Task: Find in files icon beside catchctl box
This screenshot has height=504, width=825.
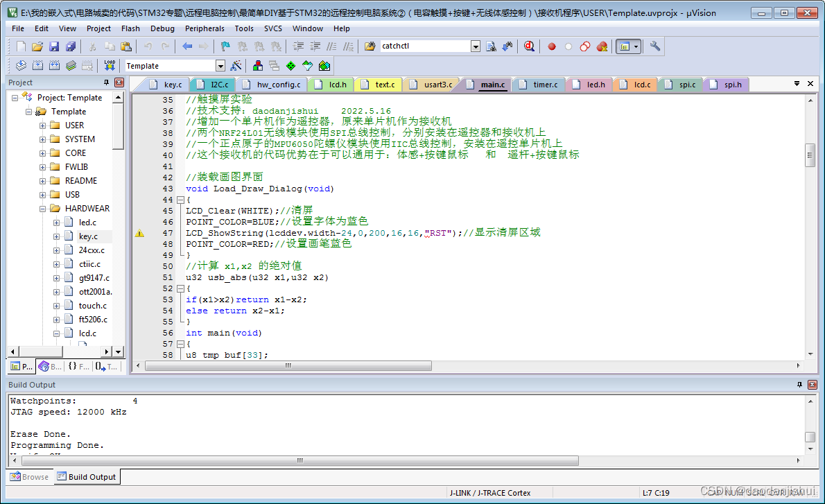Action: point(370,46)
